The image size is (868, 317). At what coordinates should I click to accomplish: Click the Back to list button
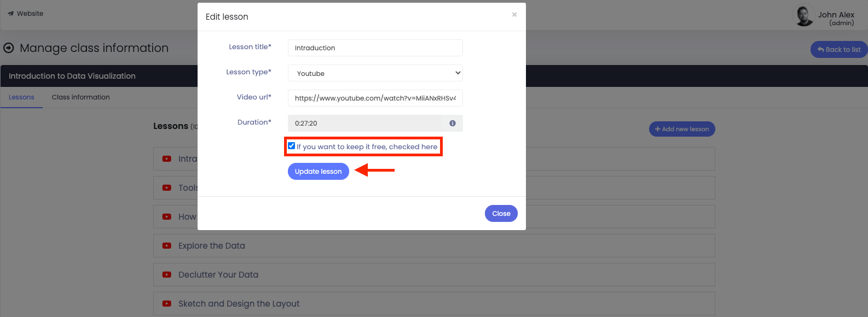[839, 50]
